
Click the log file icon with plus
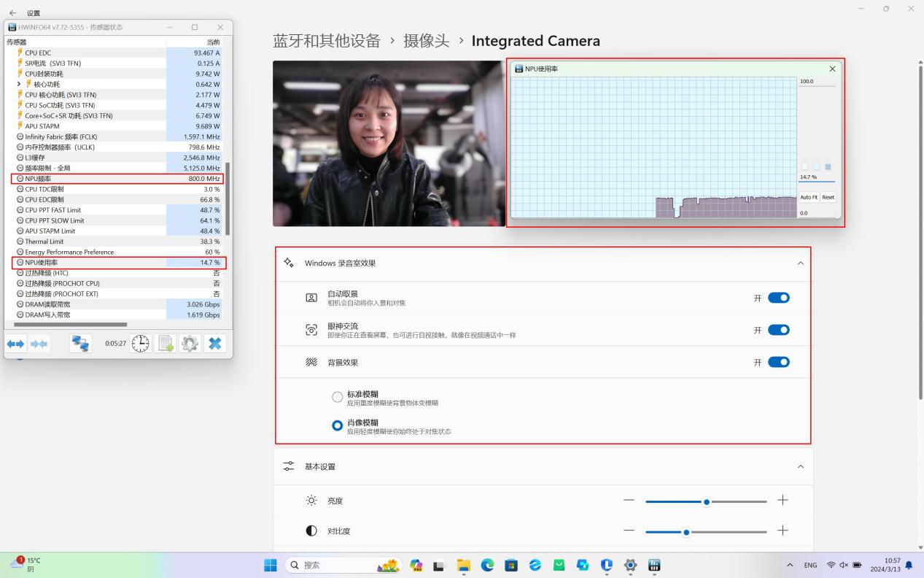[x=166, y=344]
